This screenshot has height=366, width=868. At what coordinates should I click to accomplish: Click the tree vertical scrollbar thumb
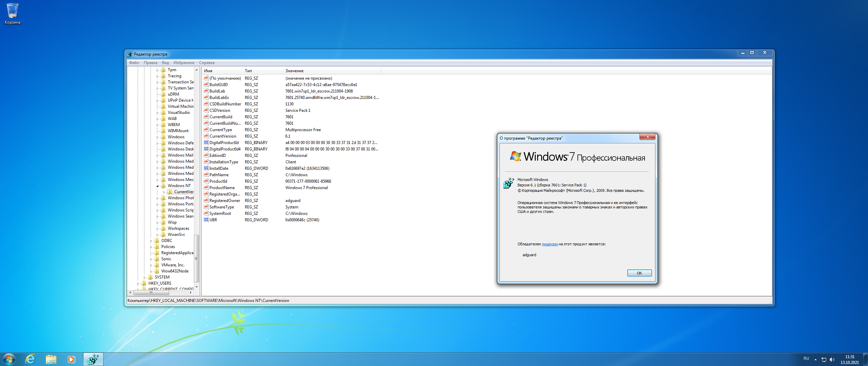(196, 258)
